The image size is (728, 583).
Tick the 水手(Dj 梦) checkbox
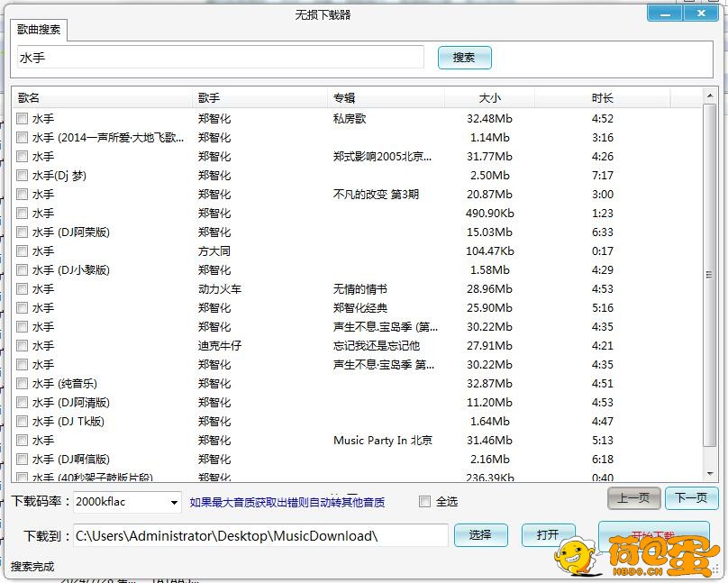22,176
